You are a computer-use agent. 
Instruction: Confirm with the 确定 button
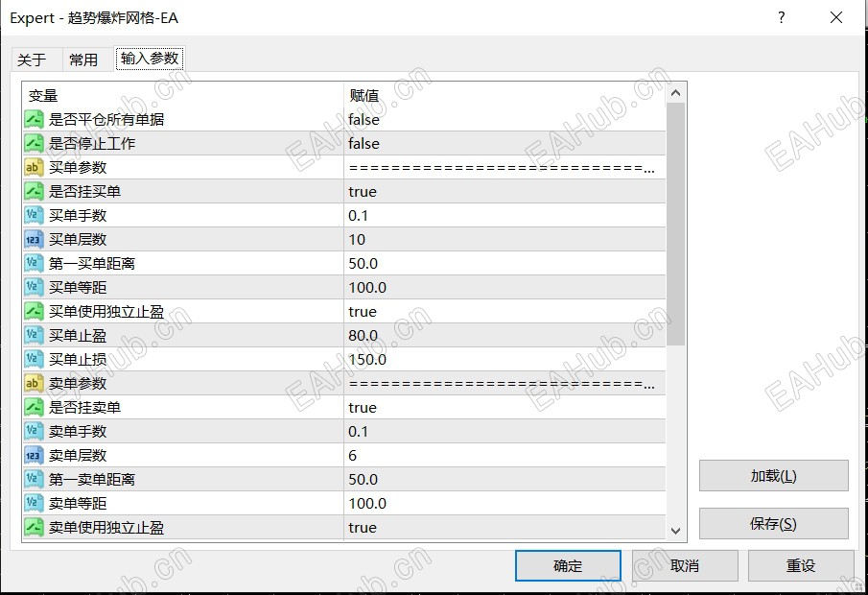tap(568, 565)
